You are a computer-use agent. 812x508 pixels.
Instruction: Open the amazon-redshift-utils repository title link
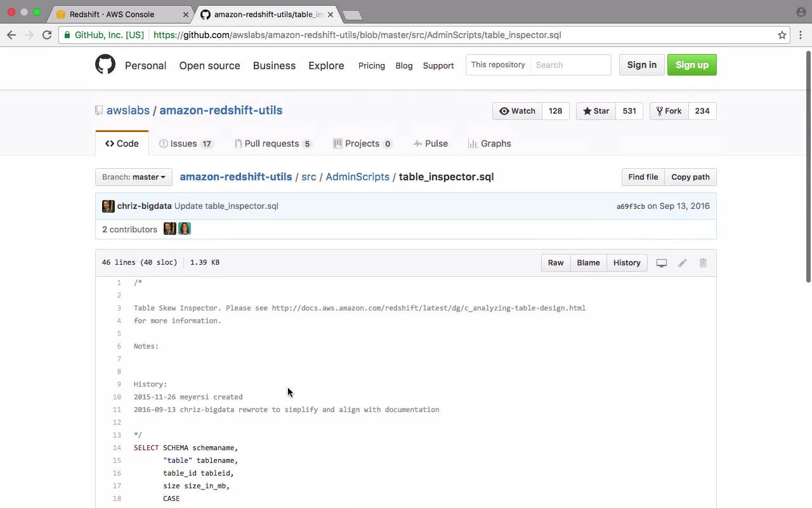221,110
